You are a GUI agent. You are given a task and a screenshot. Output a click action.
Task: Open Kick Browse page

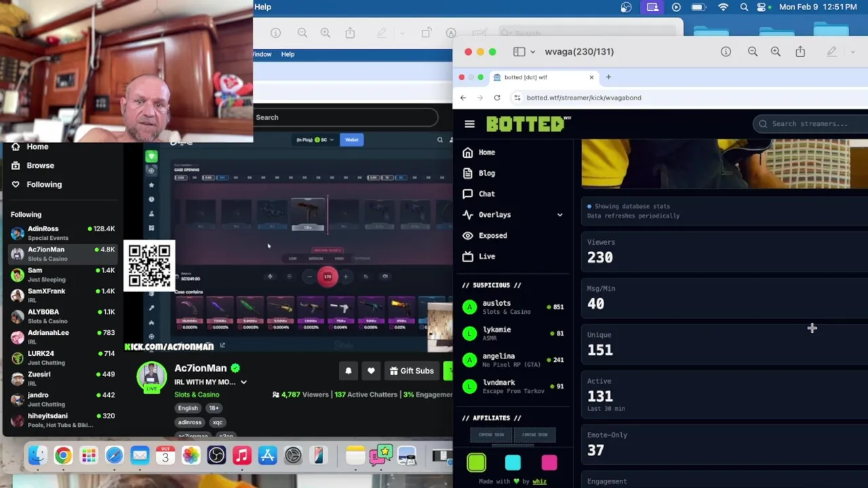pos(40,165)
